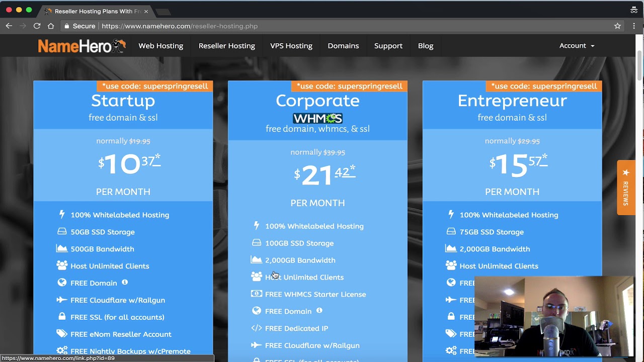The width and height of the screenshot is (644, 362).
Task: Click the NameHero logo
Action: tap(82, 46)
